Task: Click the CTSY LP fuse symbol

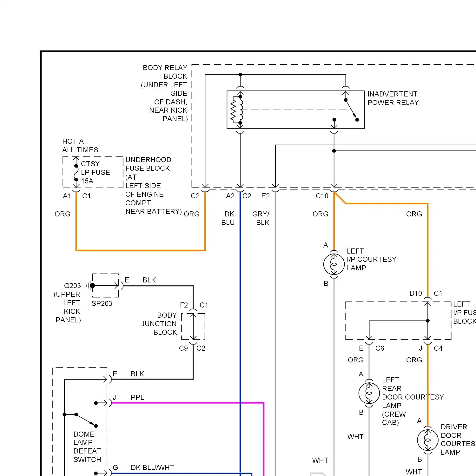Action: 76,173
